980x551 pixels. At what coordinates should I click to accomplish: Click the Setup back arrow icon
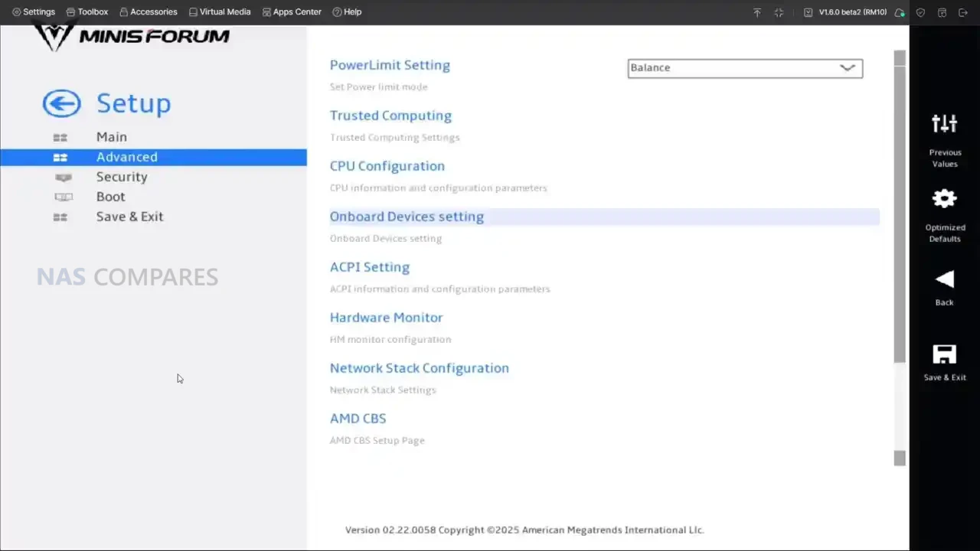coord(61,103)
